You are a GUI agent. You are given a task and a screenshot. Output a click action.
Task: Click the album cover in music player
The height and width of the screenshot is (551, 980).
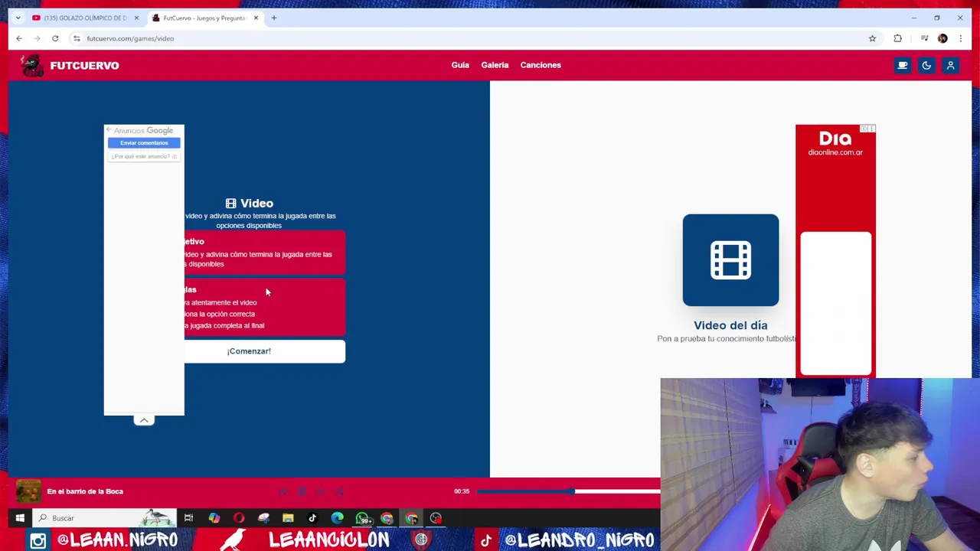pyautogui.click(x=28, y=491)
